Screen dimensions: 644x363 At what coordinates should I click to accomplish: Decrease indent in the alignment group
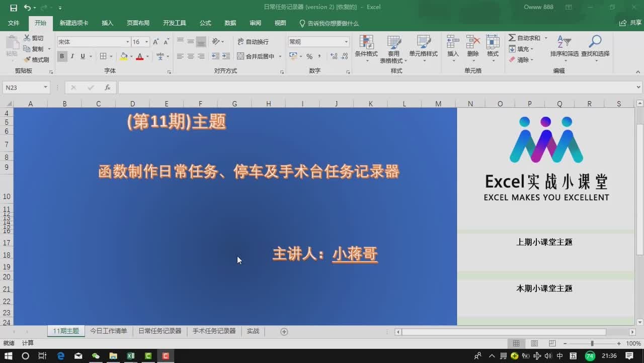click(216, 56)
